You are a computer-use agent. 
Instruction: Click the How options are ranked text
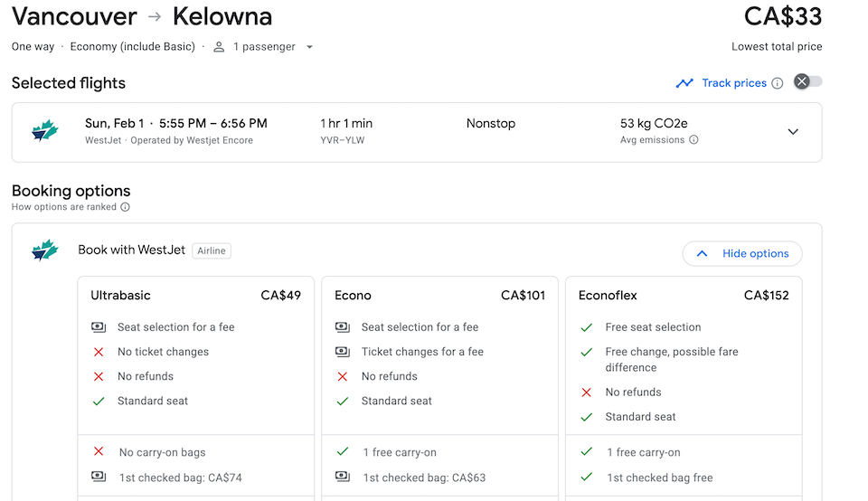(64, 207)
